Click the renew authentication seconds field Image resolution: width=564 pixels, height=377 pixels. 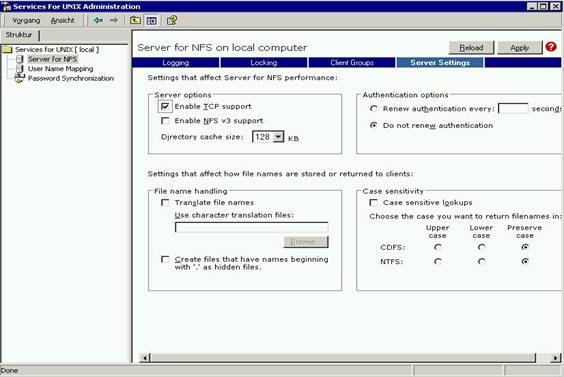[x=513, y=109]
